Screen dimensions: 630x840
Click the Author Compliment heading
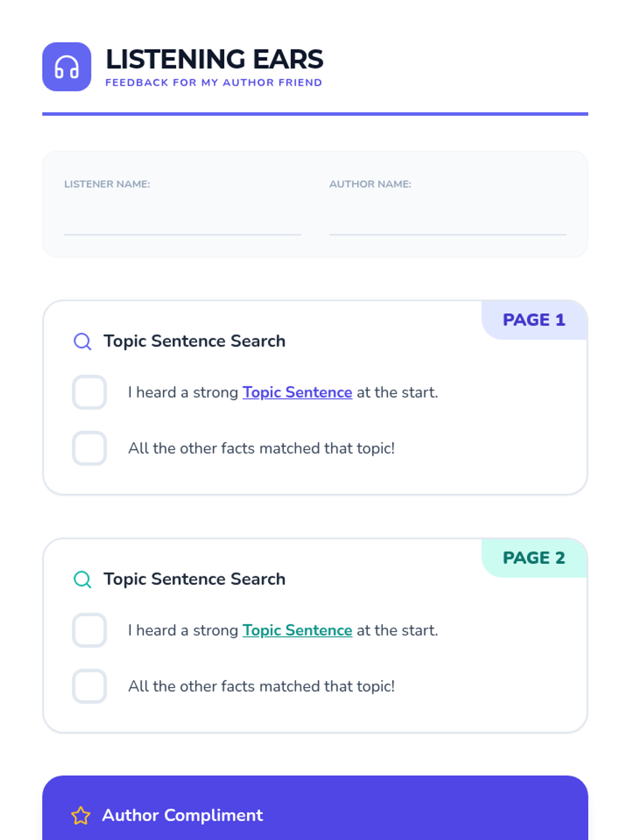(x=183, y=815)
